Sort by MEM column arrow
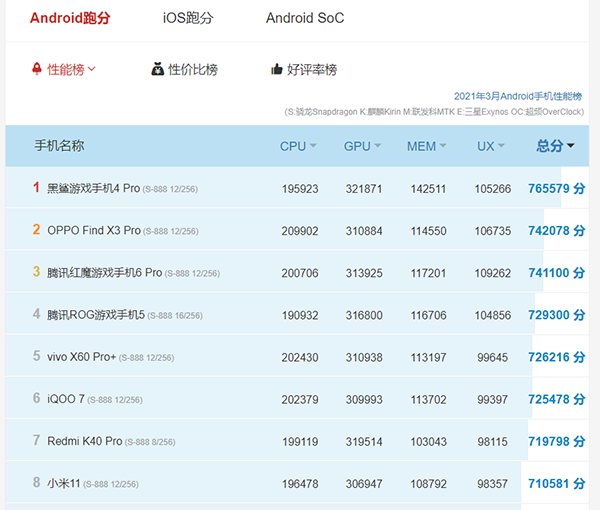Image resolution: width=600 pixels, height=510 pixels. (x=443, y=147)
